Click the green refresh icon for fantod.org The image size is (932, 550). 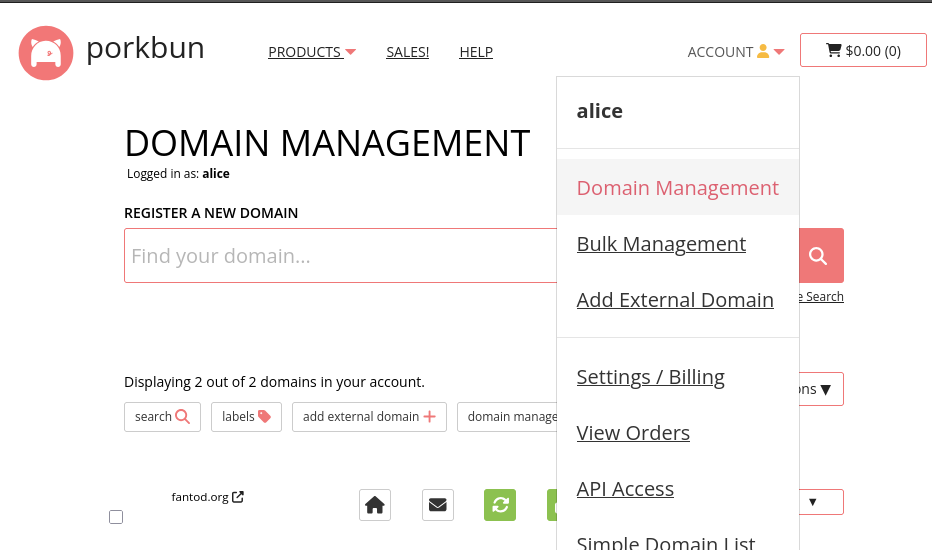pyautogui.click(x=500, y=505)
